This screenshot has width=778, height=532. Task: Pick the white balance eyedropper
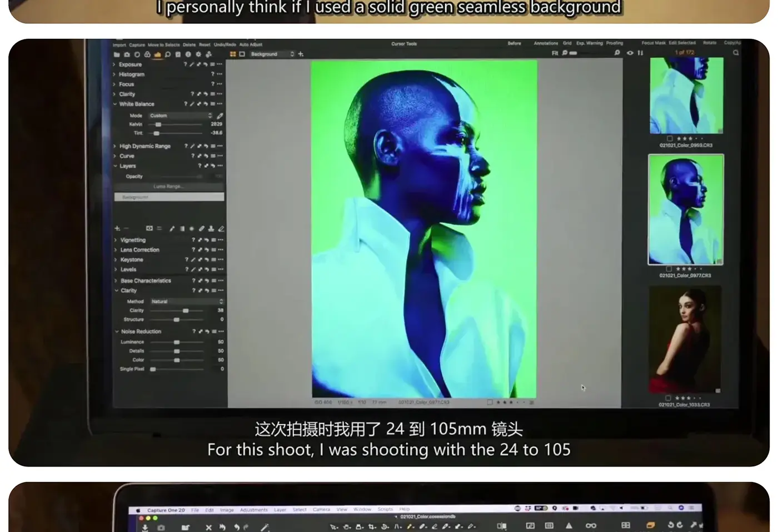click(220, 116)
